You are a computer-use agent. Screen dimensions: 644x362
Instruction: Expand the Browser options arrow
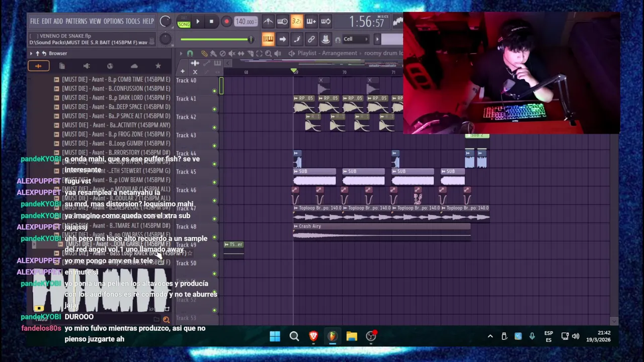point(31,53)
